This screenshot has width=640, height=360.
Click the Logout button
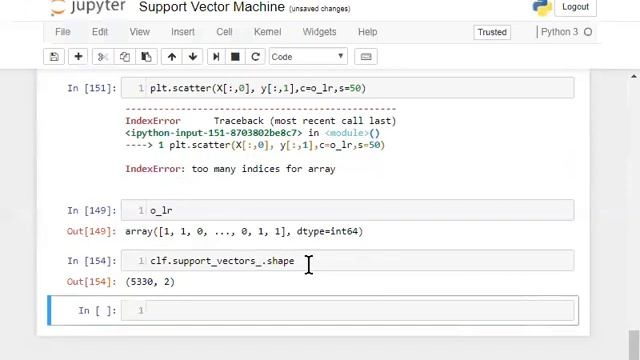click(x=575, y=7)
